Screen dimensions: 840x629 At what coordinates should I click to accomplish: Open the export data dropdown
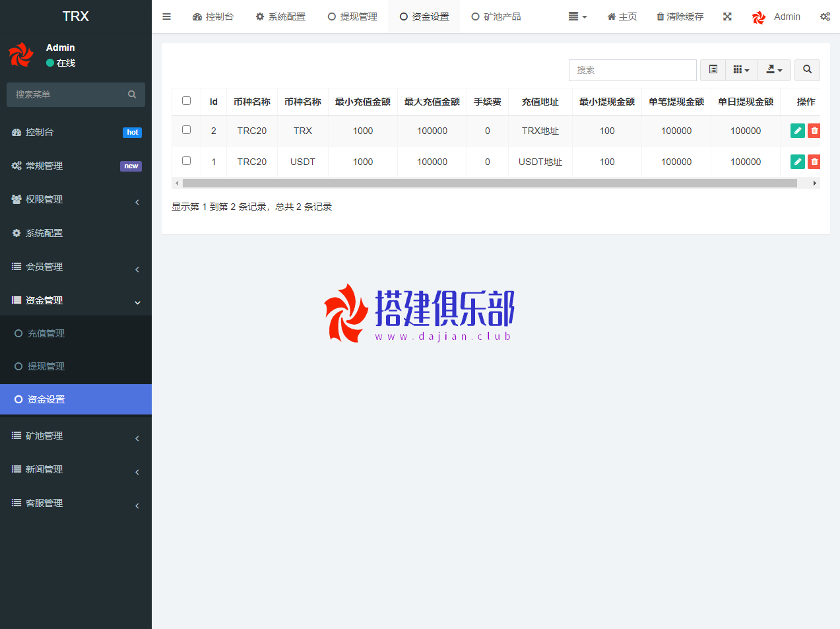[774, 69]
